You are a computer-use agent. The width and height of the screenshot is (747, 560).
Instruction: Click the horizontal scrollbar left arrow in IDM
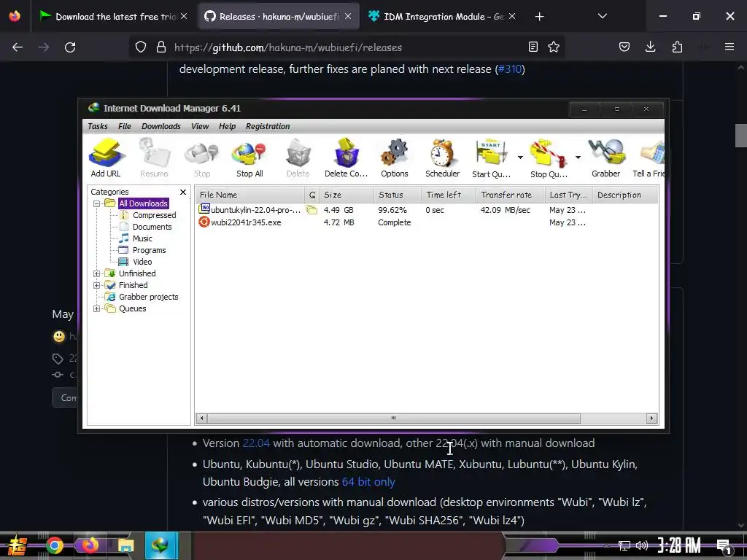point(202,418)
